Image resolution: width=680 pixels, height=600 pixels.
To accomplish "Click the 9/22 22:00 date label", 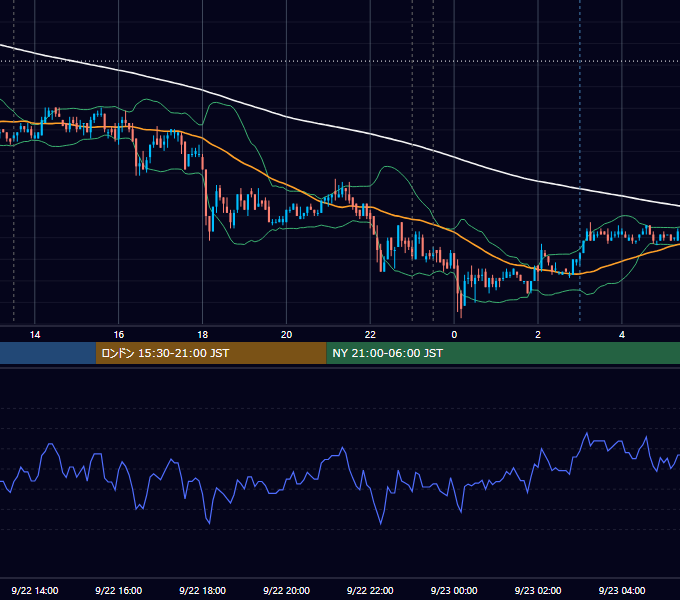I will tap(370, 590).
